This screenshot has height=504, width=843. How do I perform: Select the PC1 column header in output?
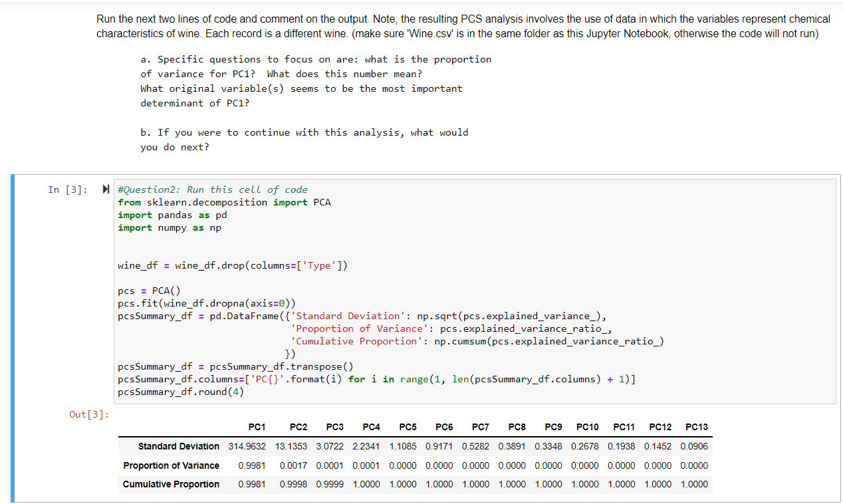click(257, 427)
